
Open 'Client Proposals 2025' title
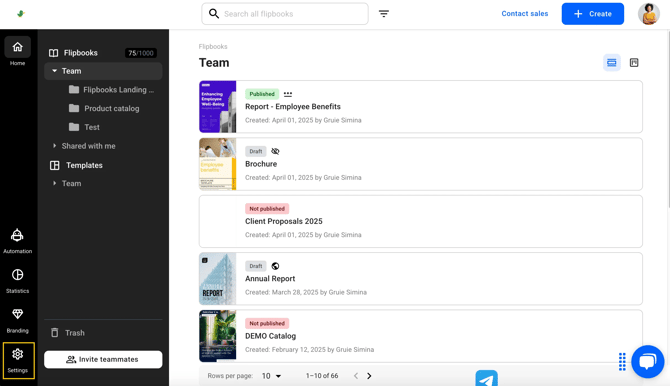tap(284, 221)
